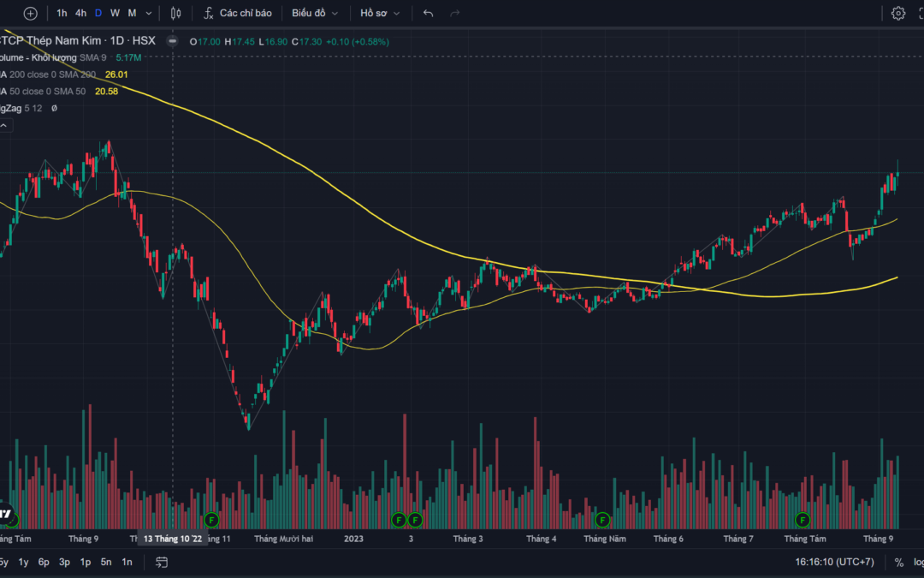Toggle percent scale mode
Image resolution: width=924 pixels, height=578 pixels.
(x=899, y=563)
